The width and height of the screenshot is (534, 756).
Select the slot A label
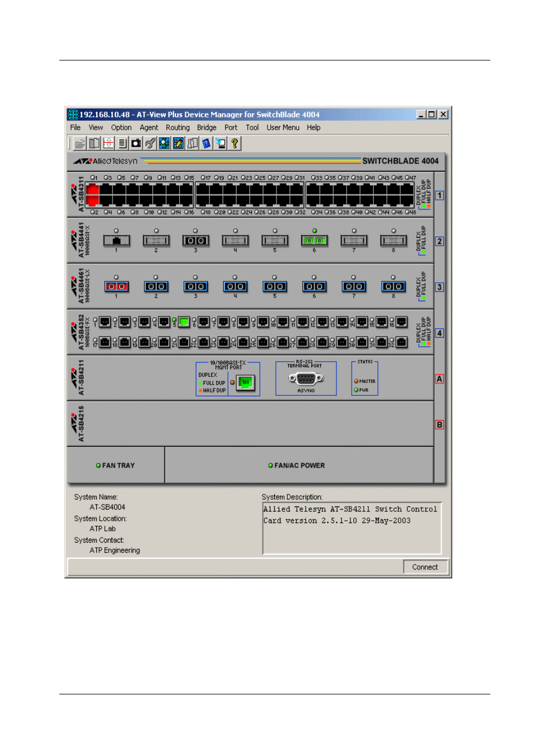point(439,379)
